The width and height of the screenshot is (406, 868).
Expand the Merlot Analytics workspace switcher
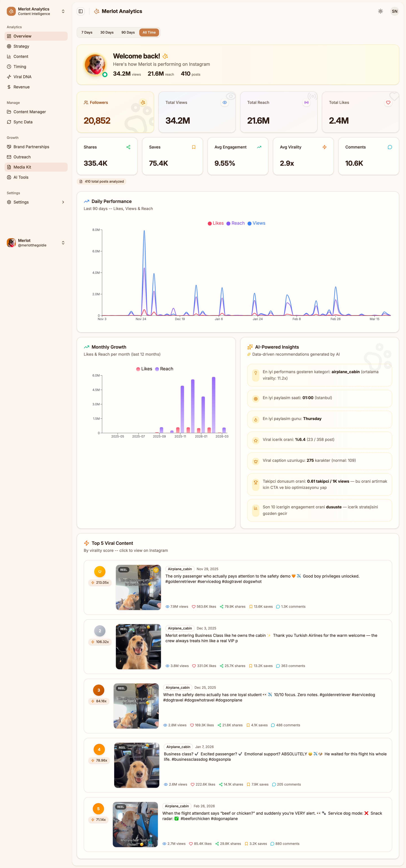click(x=63, y=11)
